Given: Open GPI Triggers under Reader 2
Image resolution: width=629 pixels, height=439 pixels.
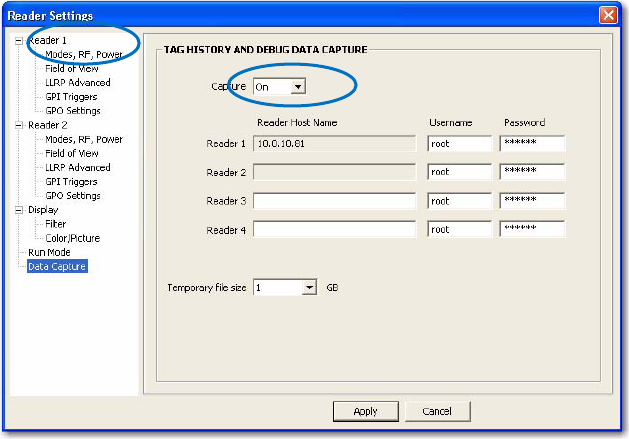Looking at the screenshot, I should (x=71, y=182).
